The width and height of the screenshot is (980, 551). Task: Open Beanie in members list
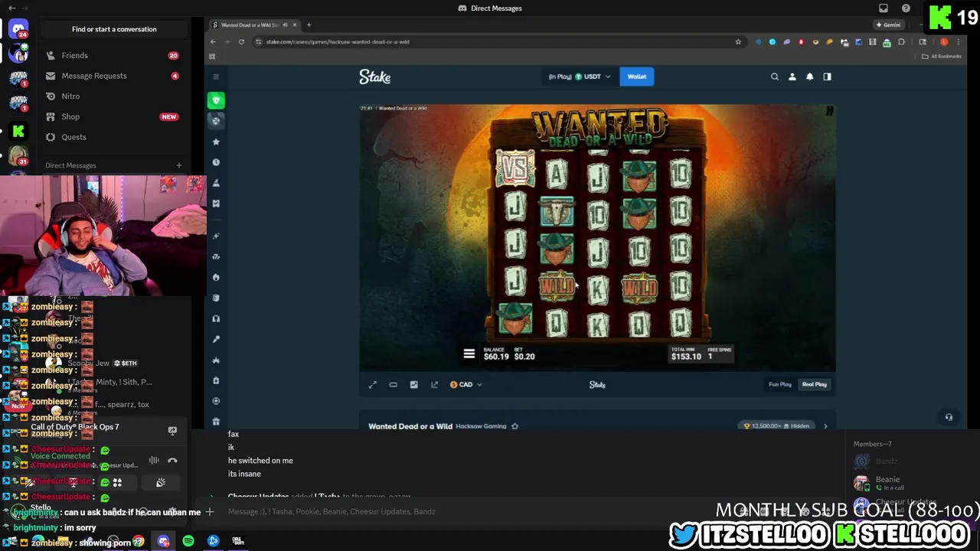tap(907, 483)
